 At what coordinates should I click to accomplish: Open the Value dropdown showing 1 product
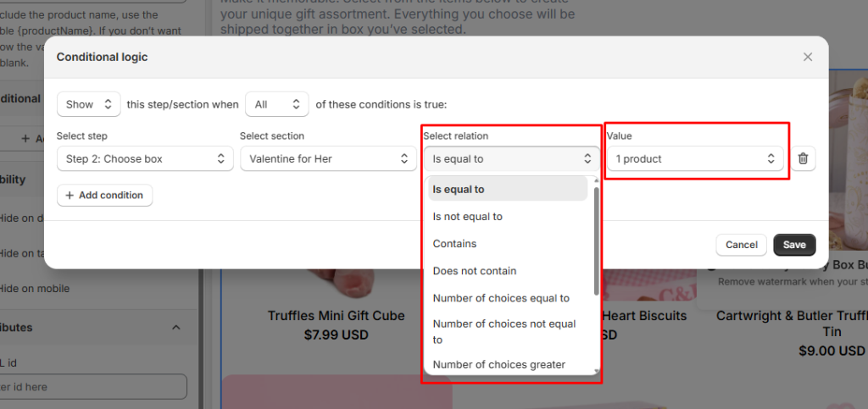coord(694,158)
